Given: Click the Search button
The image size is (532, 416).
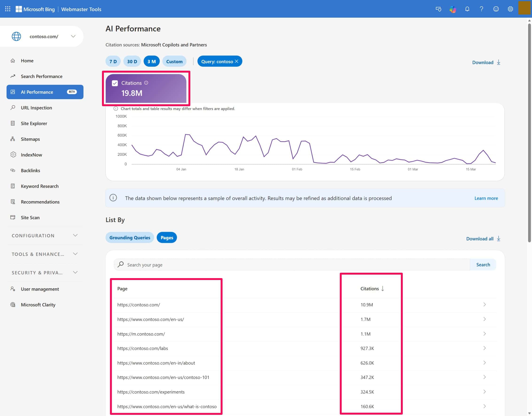Looking at the screenshot, I should 483,264.
